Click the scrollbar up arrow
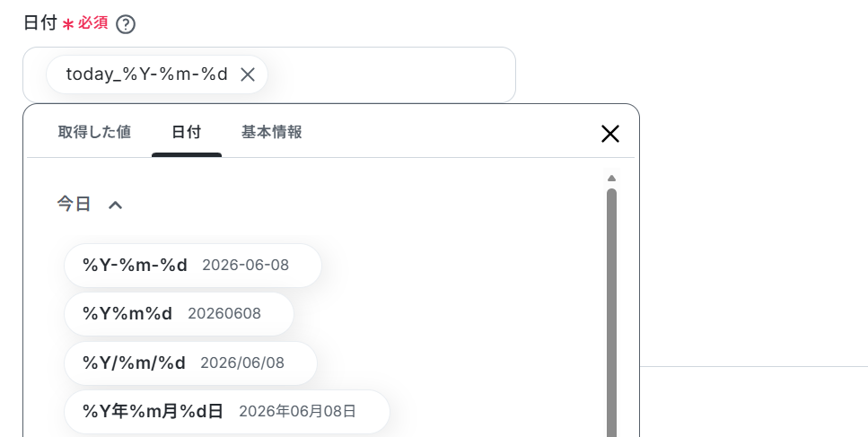Viewport: 868px width, 437px height. (x=611, y=178)
